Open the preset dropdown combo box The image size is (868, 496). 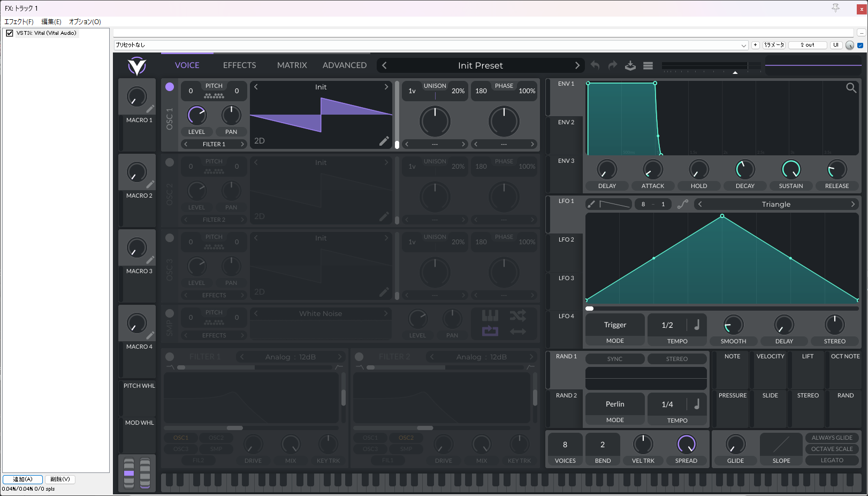point(431,45)
